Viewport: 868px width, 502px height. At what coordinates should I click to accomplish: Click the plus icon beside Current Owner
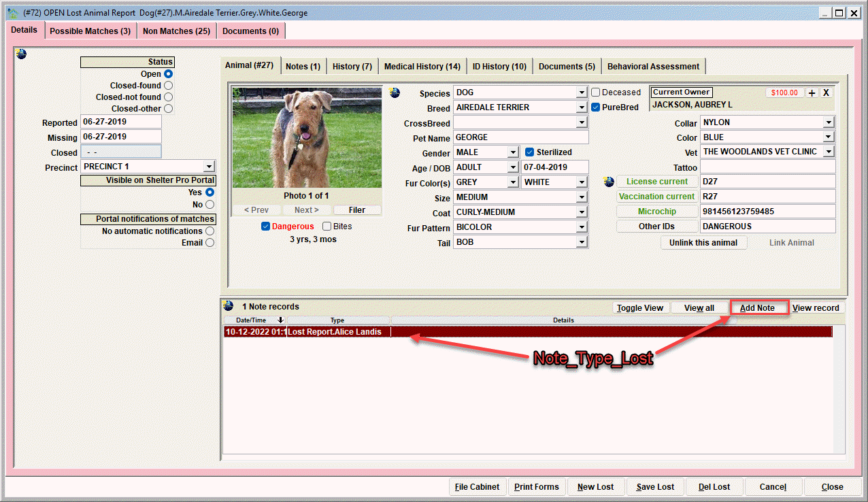tap(812, 93)
